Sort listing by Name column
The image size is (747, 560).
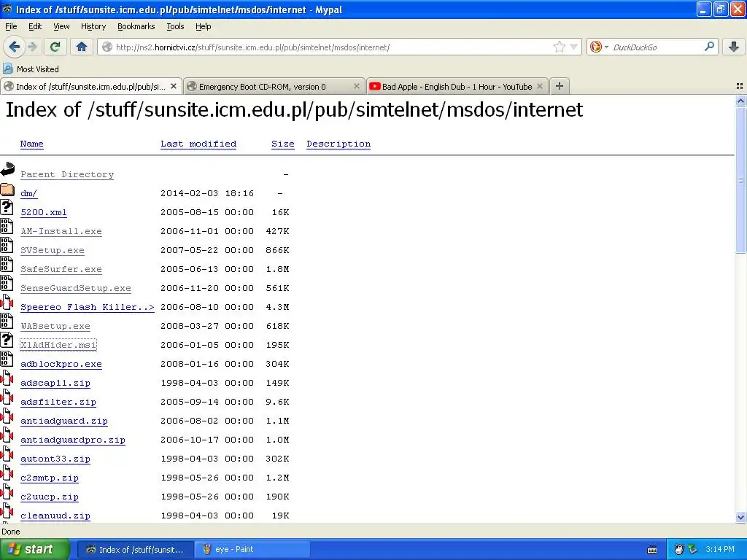click(x=31, y=144)
